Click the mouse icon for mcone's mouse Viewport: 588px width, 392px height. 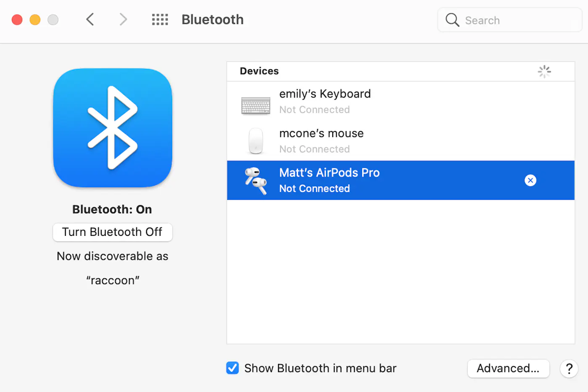(256, 141)
